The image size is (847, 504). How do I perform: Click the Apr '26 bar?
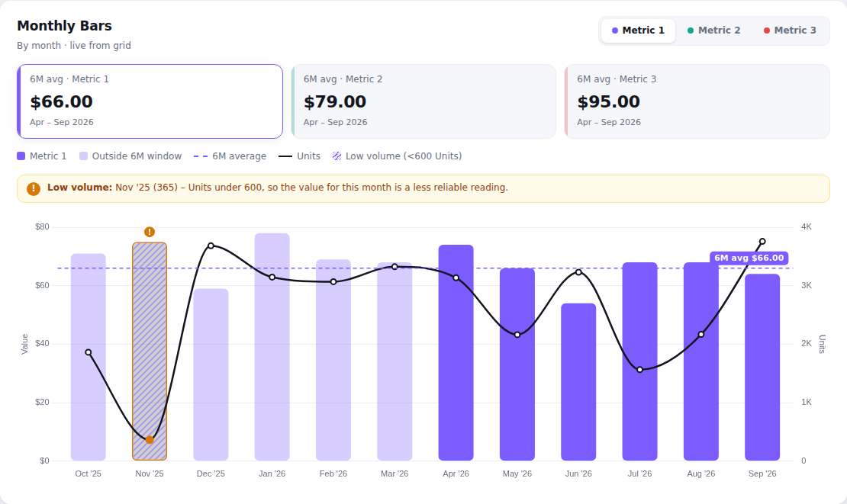[x=456, y=352]
